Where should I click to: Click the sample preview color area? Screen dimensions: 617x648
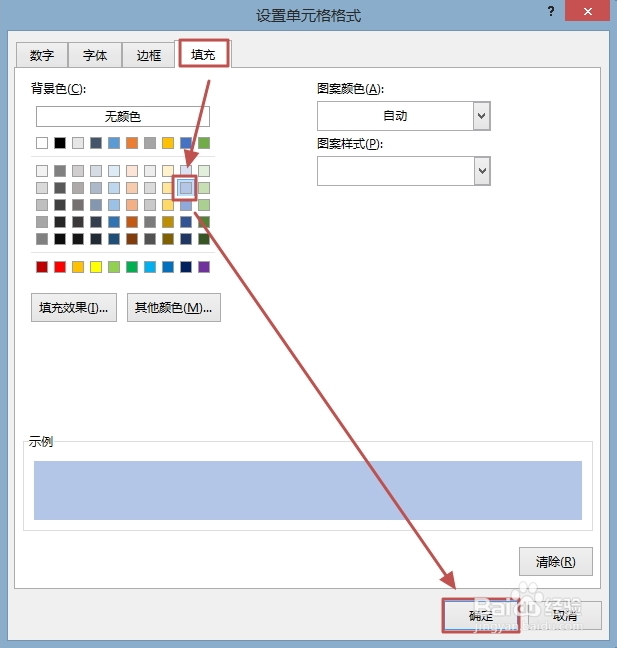308,491
